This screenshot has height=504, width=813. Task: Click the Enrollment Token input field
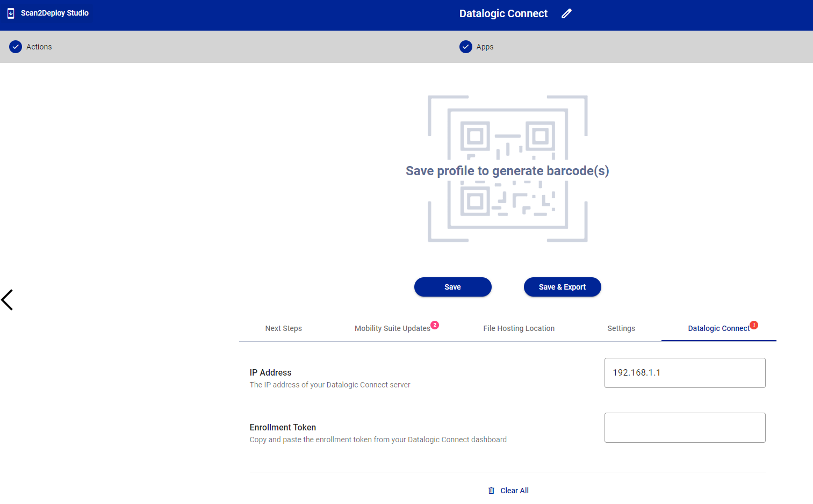coord(685,427)
